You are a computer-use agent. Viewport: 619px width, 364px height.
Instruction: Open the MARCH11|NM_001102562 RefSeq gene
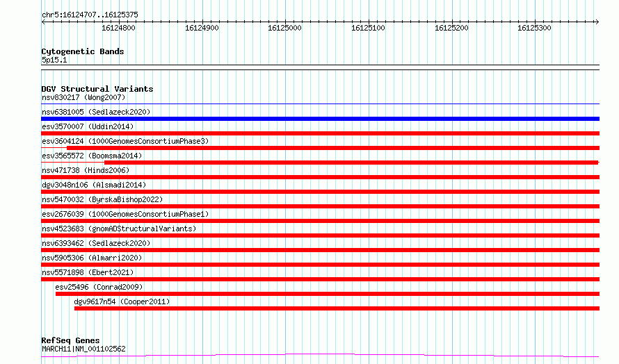[83, 349]
